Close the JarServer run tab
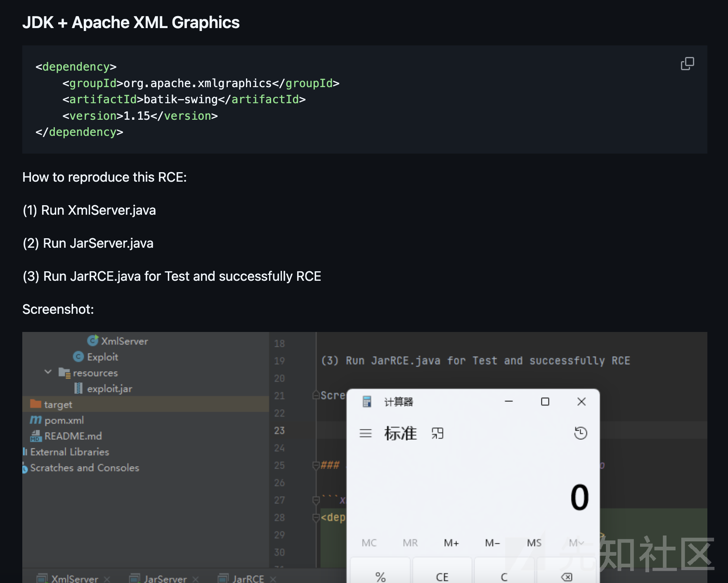The height and width of the screenshot is (583, 728). pos(196,579)
